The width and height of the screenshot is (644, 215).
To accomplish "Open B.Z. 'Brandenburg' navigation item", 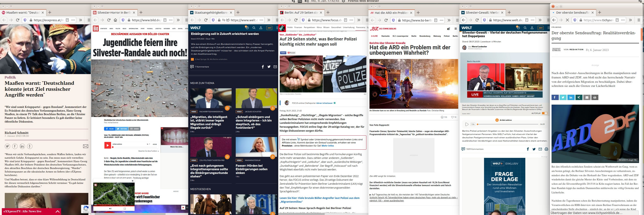I will [x=425, y=36].
